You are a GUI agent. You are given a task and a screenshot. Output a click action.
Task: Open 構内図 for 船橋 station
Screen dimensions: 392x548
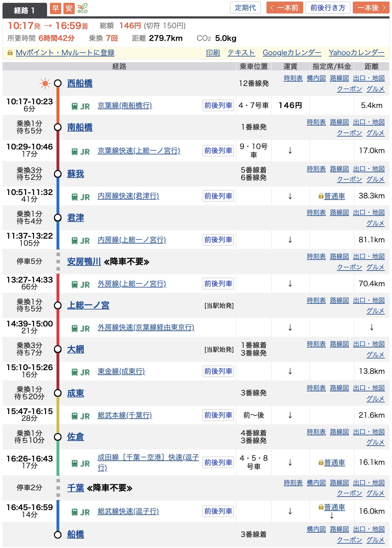[x=316, y=529]
